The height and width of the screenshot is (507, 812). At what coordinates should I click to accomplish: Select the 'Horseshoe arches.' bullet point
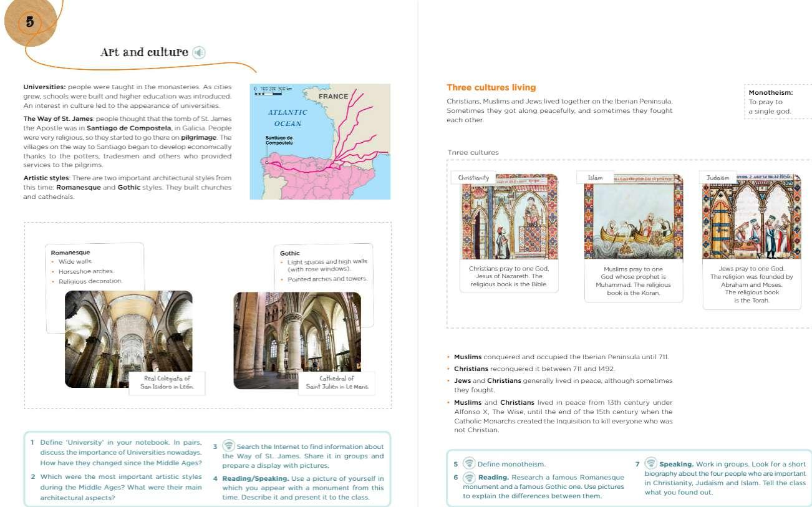click(86, 272)
